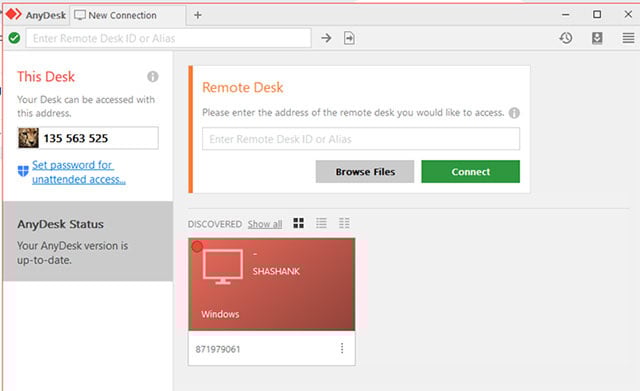Click the This Desk info icon

[x=153, y=76]
